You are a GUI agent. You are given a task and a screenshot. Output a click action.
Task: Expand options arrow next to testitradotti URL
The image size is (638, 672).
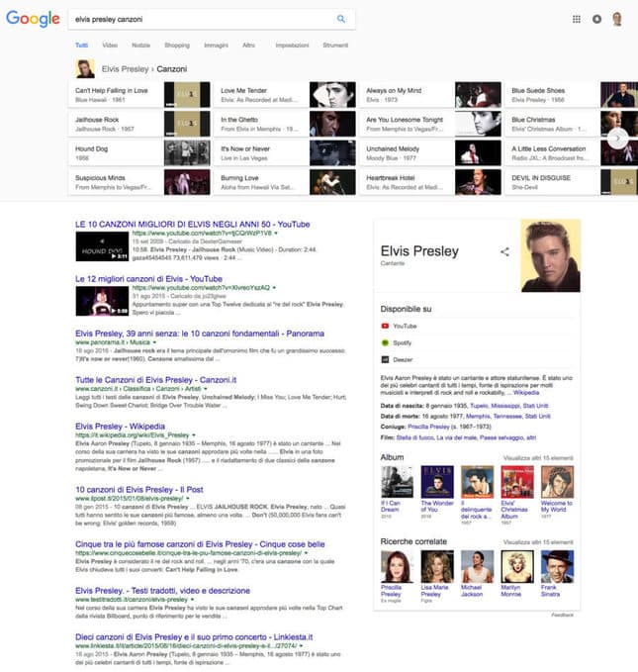click(x=192, y=600)
